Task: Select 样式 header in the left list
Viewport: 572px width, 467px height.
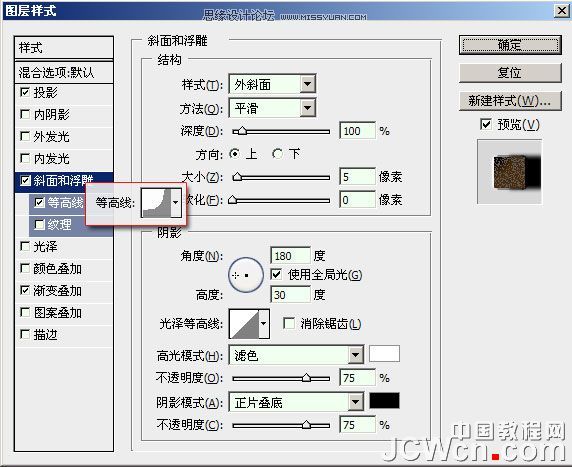Action: pyautogui.click(x=64, y=47)
